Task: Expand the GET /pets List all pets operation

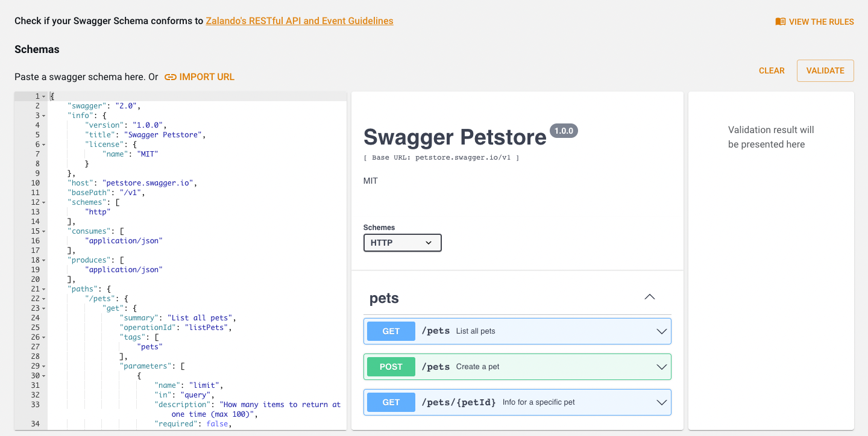Action: coord(661,331)
